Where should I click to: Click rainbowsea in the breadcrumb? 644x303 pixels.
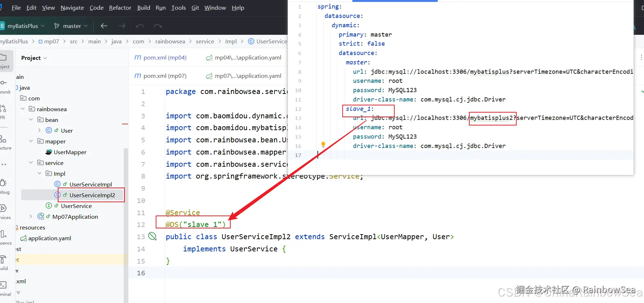(x=170, y=42)
